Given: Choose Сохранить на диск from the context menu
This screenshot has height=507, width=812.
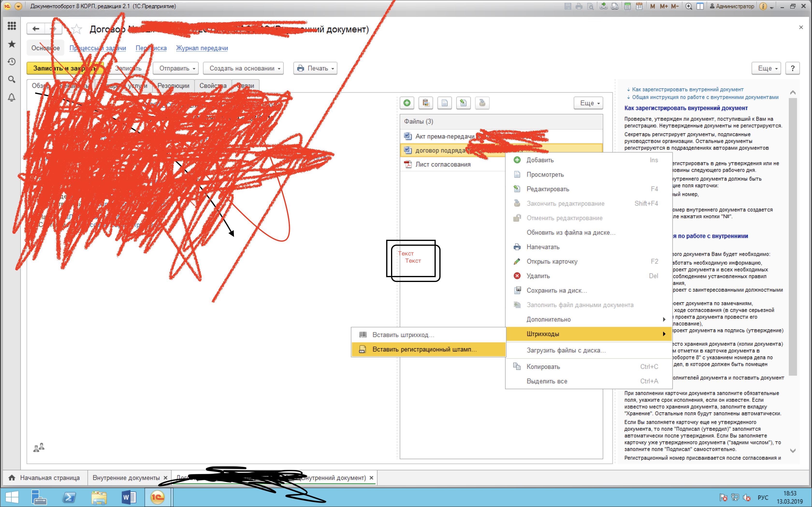Looking at the screenshot, I should coord(556,290).
